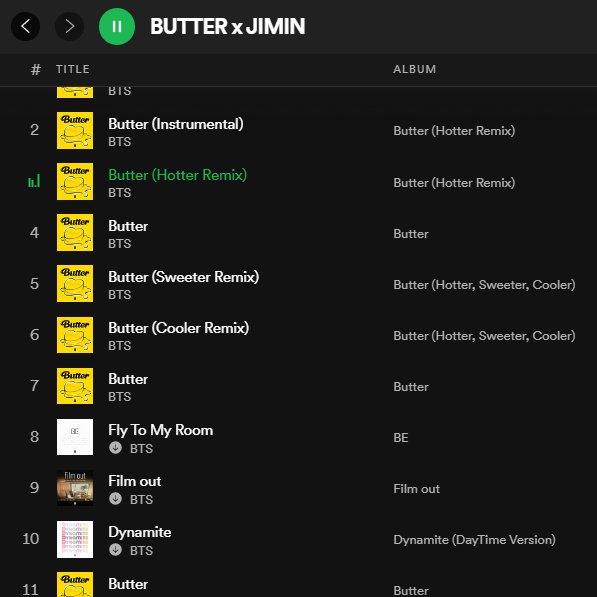
Task: Select track 7 titled Butter
Action: 128,379
